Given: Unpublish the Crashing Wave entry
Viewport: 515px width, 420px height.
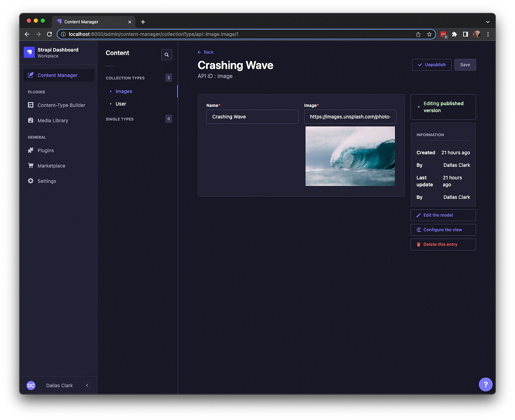Looking at the screenshot, I should (x=431, y=64).
